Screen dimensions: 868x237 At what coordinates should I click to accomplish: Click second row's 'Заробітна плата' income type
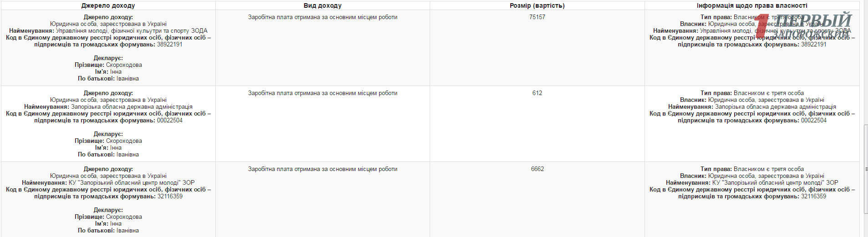click(322, 93)
